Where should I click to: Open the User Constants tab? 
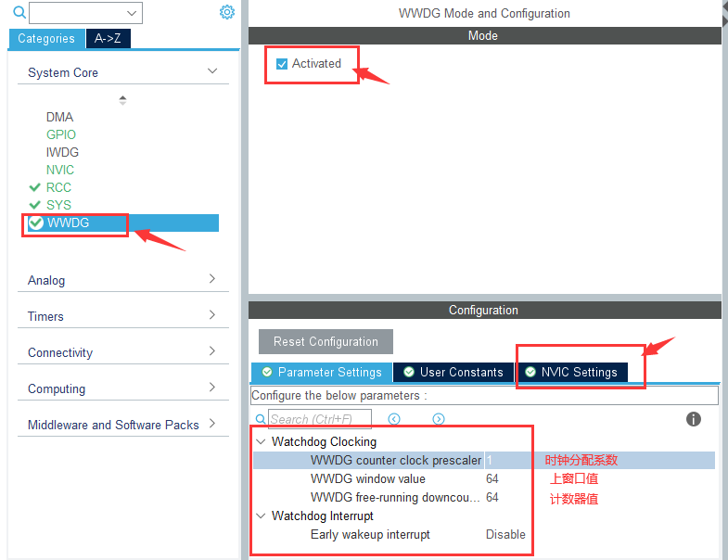453,372
